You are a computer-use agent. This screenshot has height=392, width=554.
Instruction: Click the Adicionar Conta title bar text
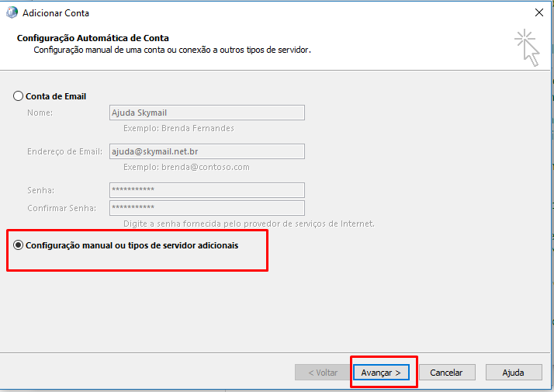click(56, 13)
